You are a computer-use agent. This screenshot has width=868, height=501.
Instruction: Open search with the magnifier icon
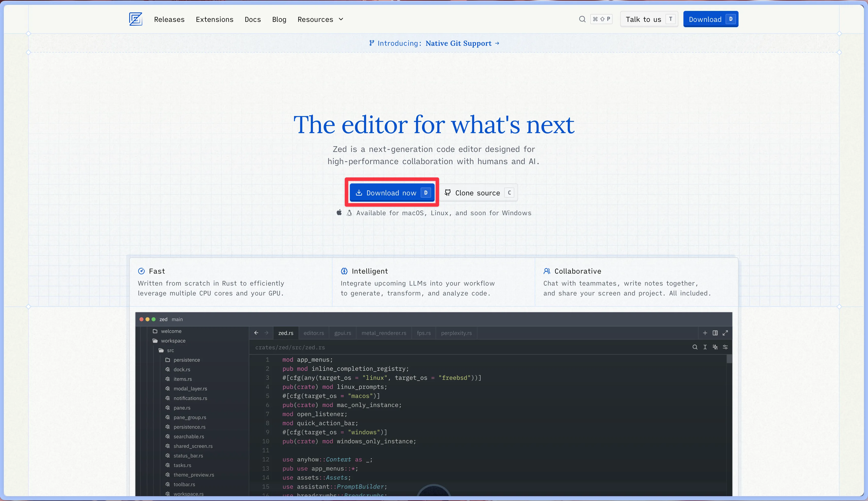[582, 19]
